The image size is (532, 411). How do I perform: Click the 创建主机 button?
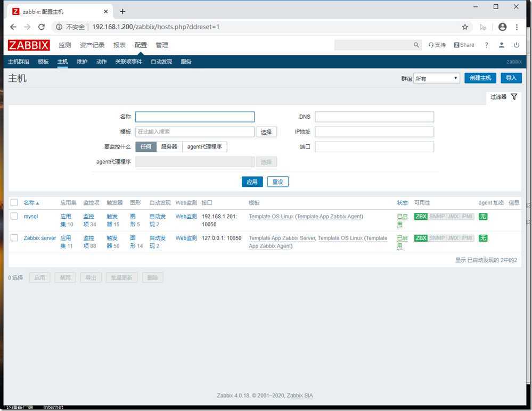[x=480, y=78]
